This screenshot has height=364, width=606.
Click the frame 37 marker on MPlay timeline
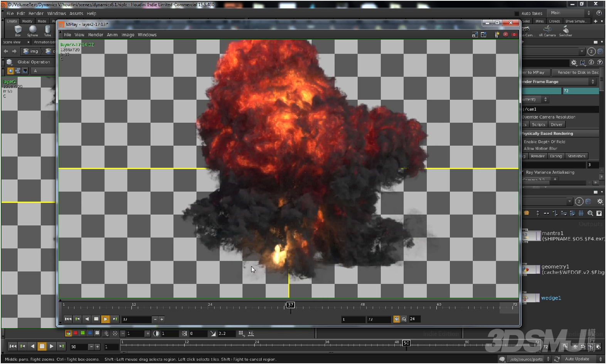pos(291,305)
